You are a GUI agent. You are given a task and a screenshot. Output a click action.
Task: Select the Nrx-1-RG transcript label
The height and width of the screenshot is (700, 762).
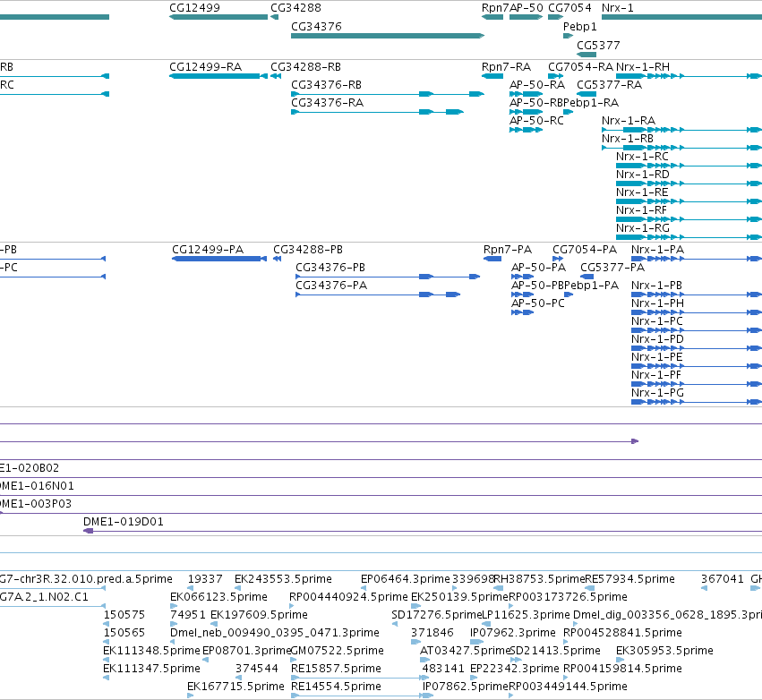pos(642,229)
